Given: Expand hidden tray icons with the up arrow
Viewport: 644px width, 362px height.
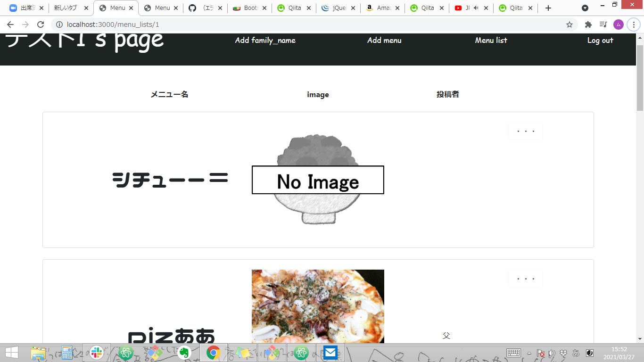Looking at the screenshot, I should (x=529, y=353).
